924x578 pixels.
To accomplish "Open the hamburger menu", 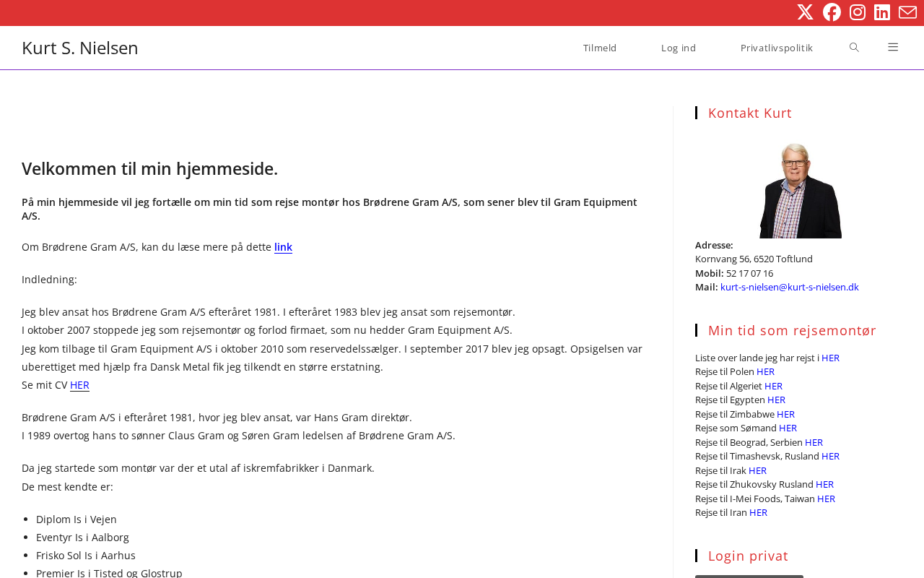I will coord(893,48).
